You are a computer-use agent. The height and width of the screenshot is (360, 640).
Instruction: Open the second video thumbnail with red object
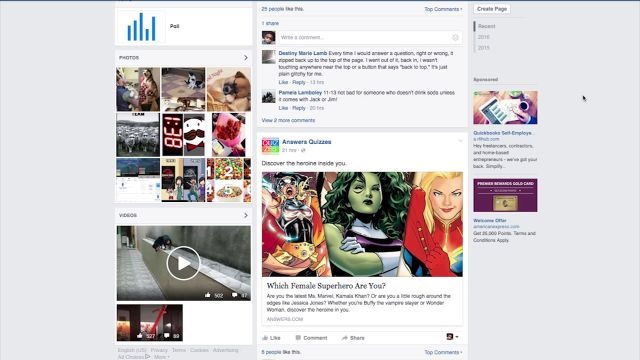point(150,322)
